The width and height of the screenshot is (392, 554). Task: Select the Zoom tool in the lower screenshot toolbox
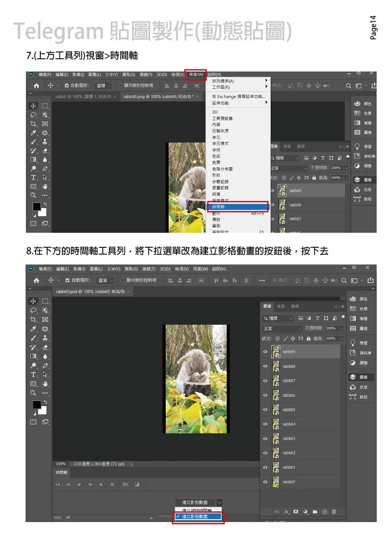point(33,393)
